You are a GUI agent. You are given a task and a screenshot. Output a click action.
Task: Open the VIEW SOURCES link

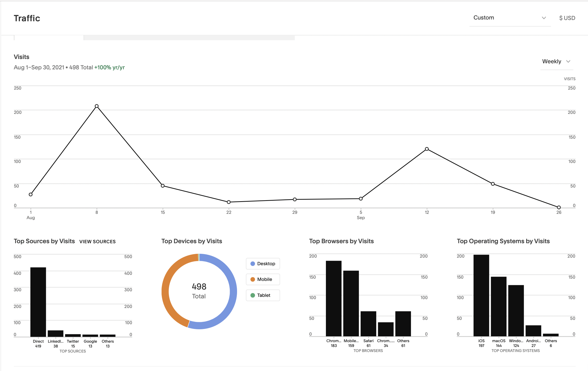pos(97,242)
